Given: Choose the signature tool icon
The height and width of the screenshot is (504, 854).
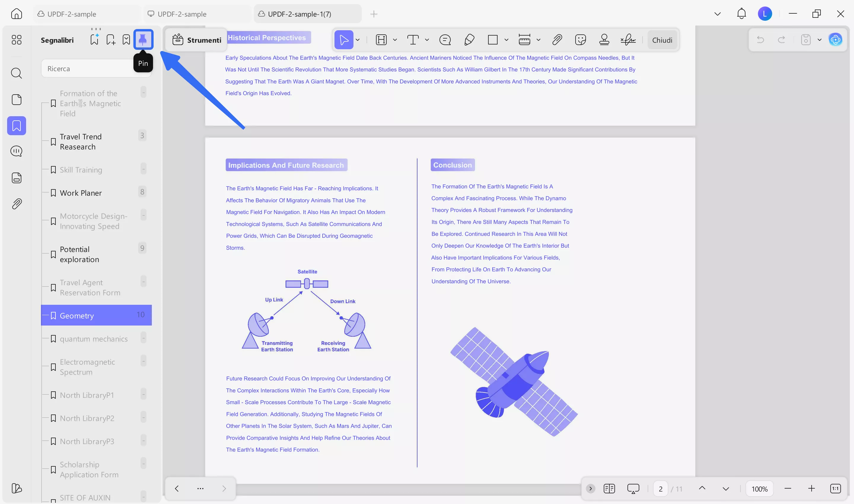Looking at the screenshot, I should pos(628,40).
